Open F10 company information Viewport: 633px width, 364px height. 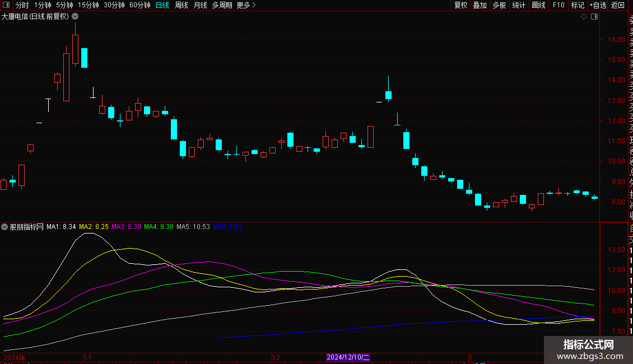click(558, 5)
